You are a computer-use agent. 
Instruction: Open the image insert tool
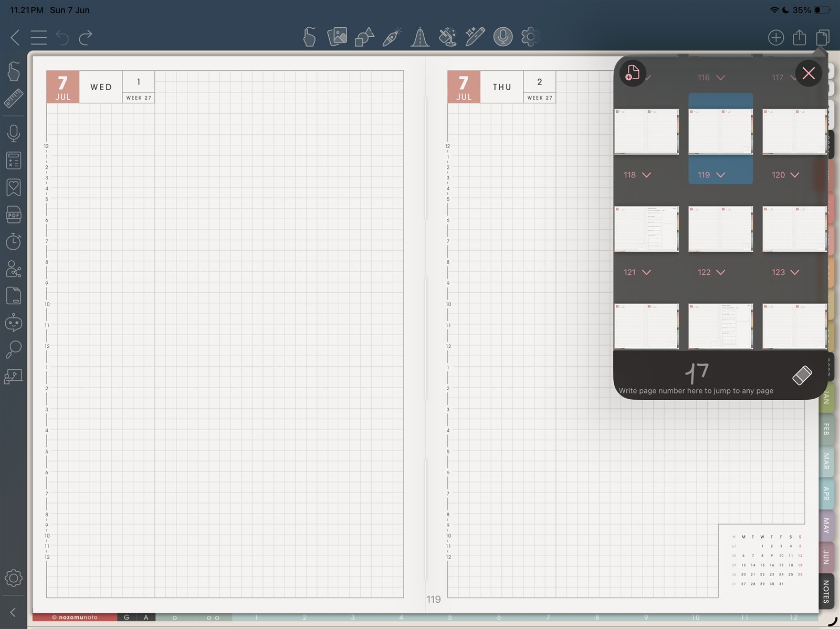pyautogui.click(x=337, y=37)
